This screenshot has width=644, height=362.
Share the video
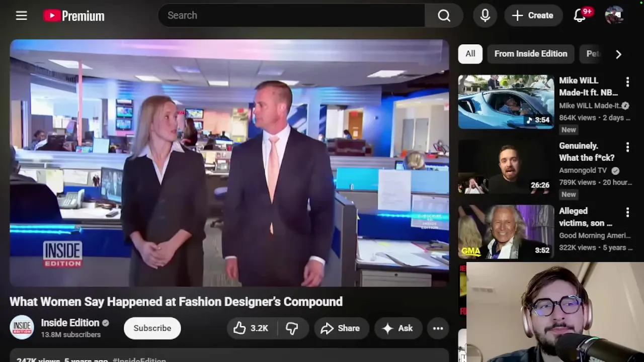pyautogui.click(x=341, y=328)
